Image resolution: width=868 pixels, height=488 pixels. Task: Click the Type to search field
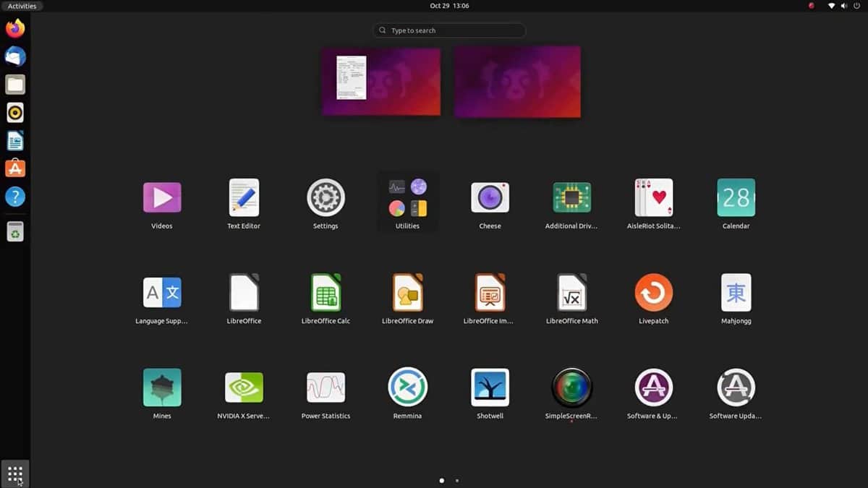point(449,30)
